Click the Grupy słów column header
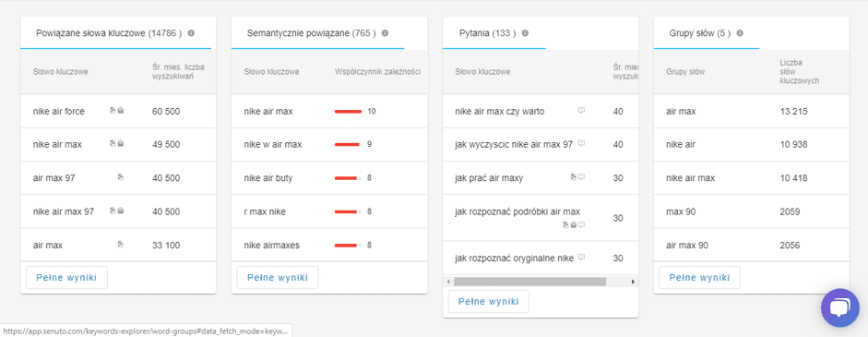This screenshot has width=868, height=337. (686, 71)
